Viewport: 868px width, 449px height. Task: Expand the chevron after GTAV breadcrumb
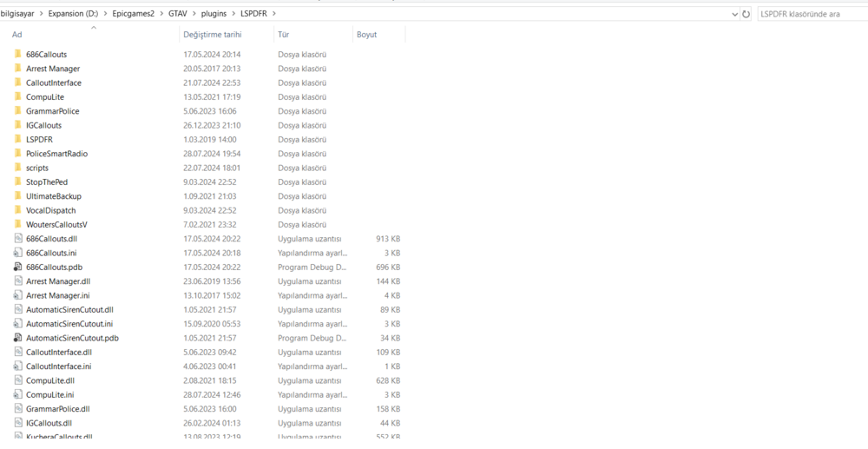tap(193, 14)
